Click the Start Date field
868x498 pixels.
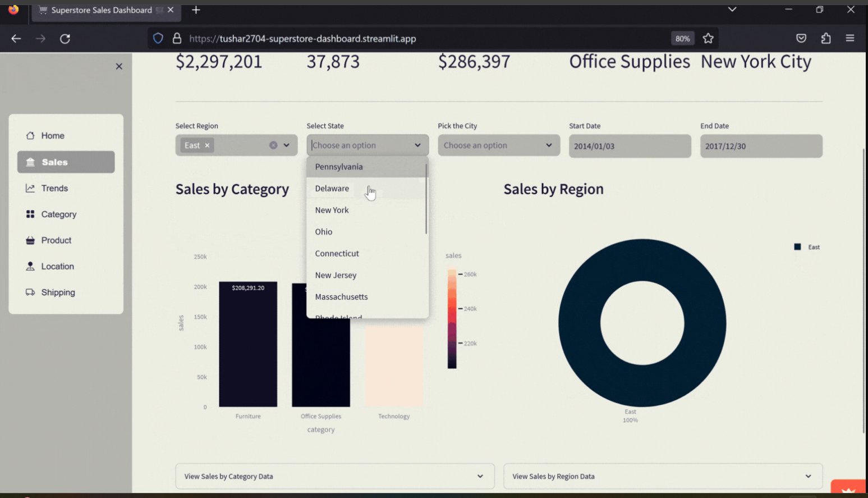coord(630,146)
